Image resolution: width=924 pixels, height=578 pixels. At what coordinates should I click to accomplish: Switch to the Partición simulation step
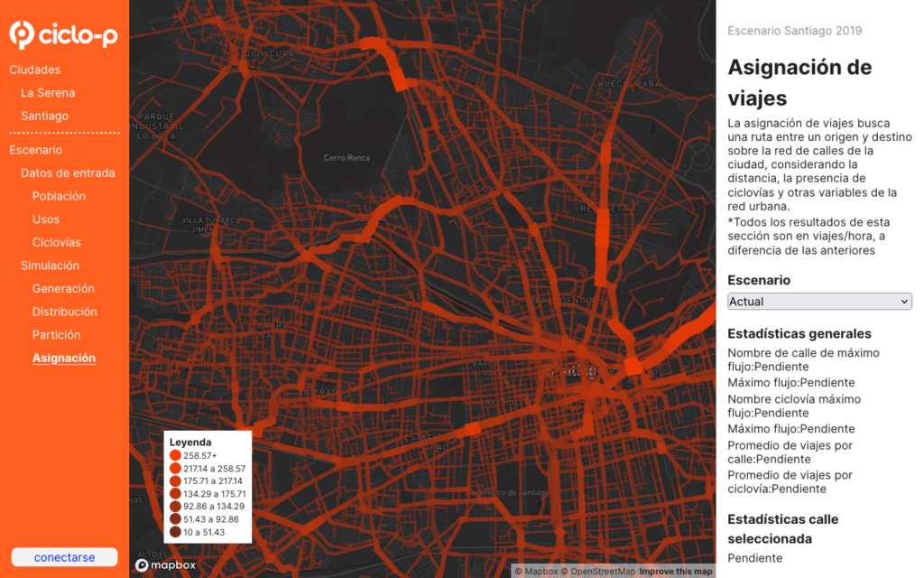pyautogui.click(x=56, y=335)
